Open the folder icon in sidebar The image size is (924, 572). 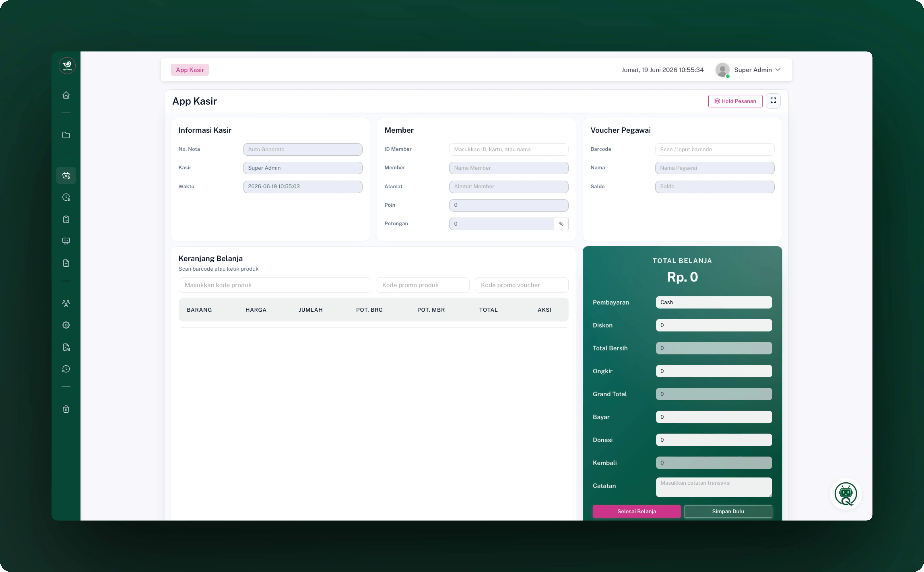click(66, 135)
